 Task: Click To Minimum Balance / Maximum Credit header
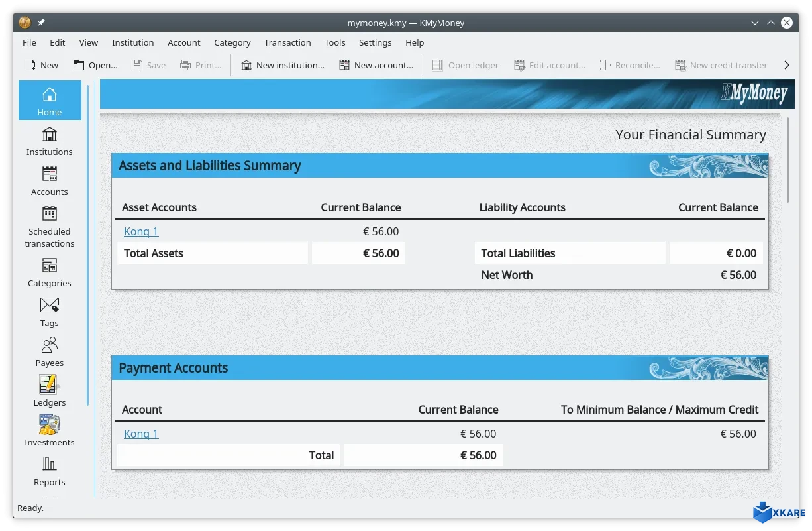[x=660, y=410]
